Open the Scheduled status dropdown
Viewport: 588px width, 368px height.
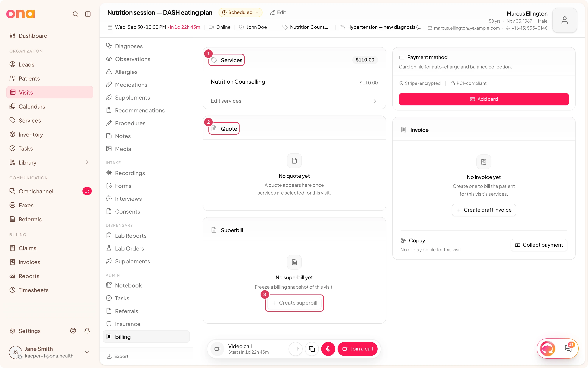tap(240, 12)
